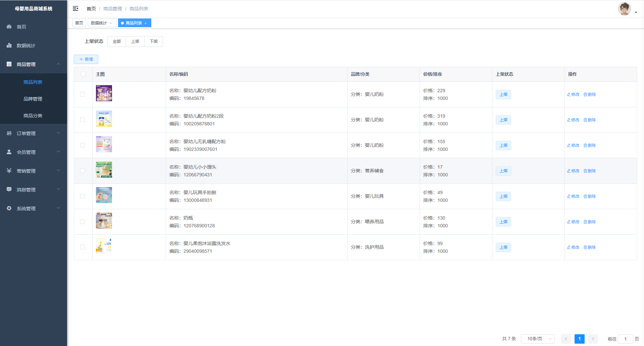Select the checkbox for 婴儿柔泡沐浴露洗发水
This screenshot has width=644, height=346.
coord(83,247)
